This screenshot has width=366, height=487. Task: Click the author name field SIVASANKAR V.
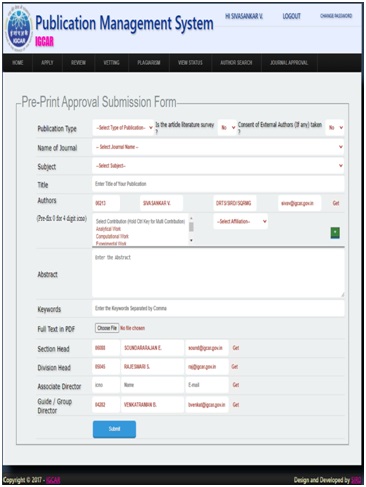[161, 203]
